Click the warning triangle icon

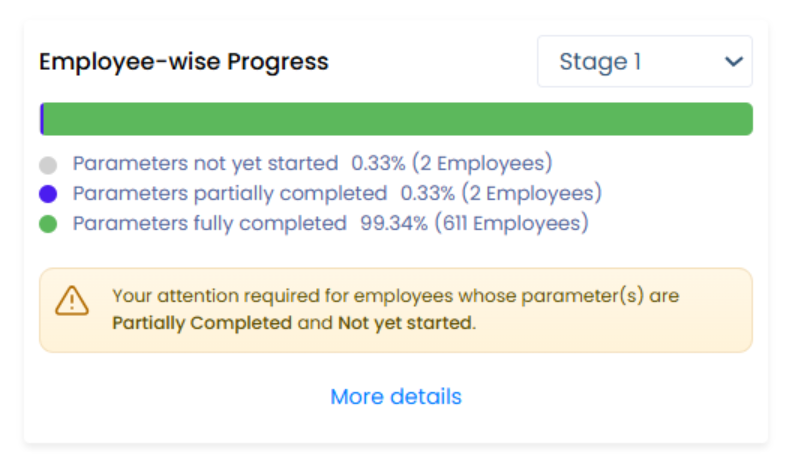pyautogui.click(x=72, y=300)
